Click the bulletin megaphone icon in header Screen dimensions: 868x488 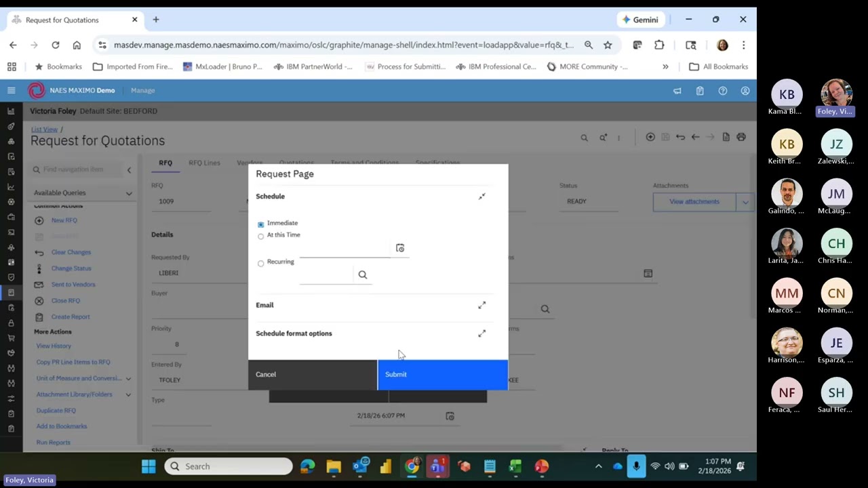677,90
